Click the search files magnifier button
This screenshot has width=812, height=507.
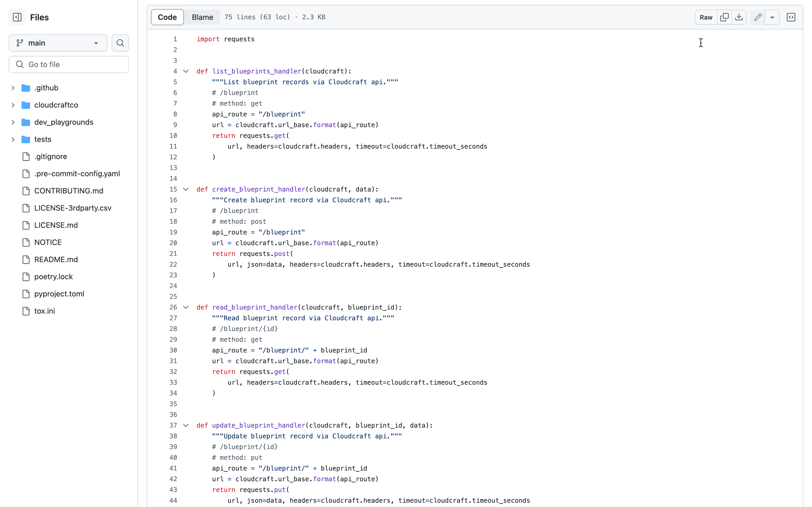120,43
